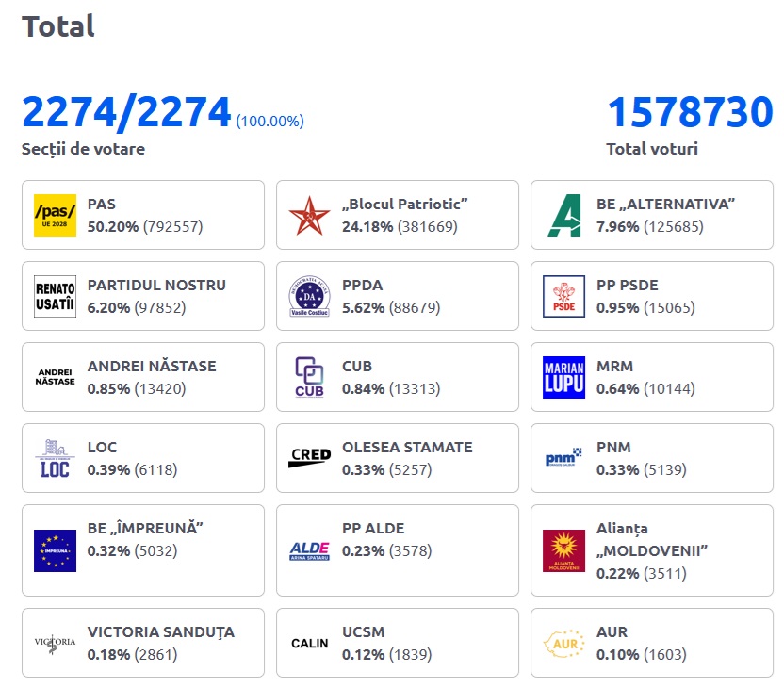The image size is (784, 688).
Task: Open the VICTORIA SANDUȚA result card
Action: (x=142, y=643)
